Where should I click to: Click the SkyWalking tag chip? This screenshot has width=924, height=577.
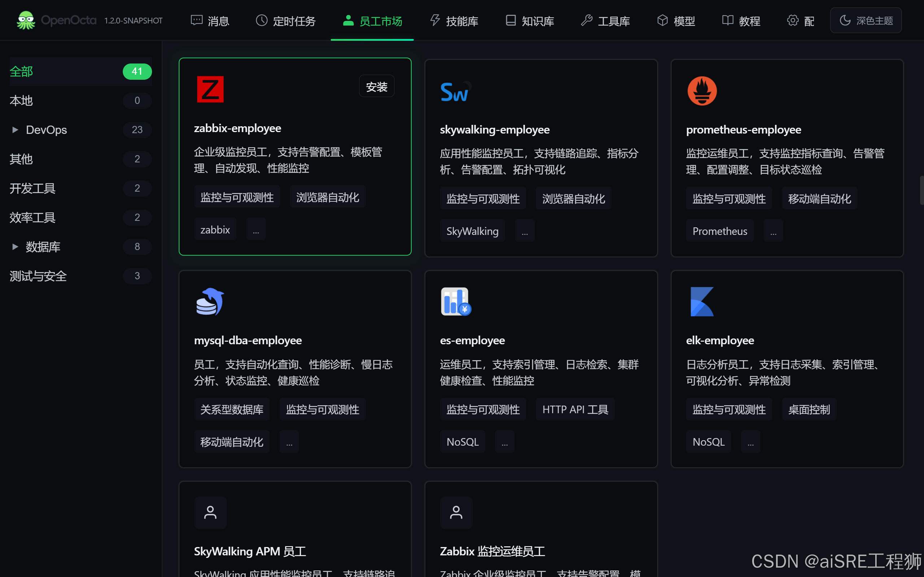(472, 231)
